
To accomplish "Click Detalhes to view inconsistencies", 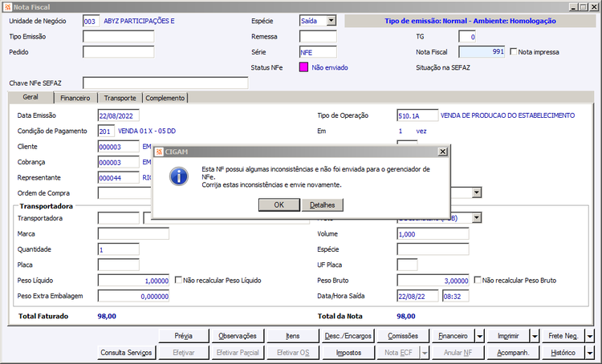I will (x=323, y=204).
